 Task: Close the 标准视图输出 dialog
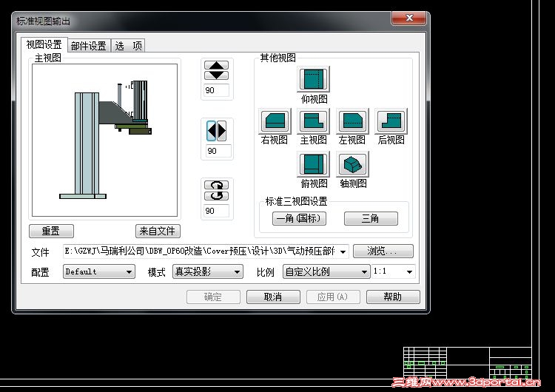point(408,18)
